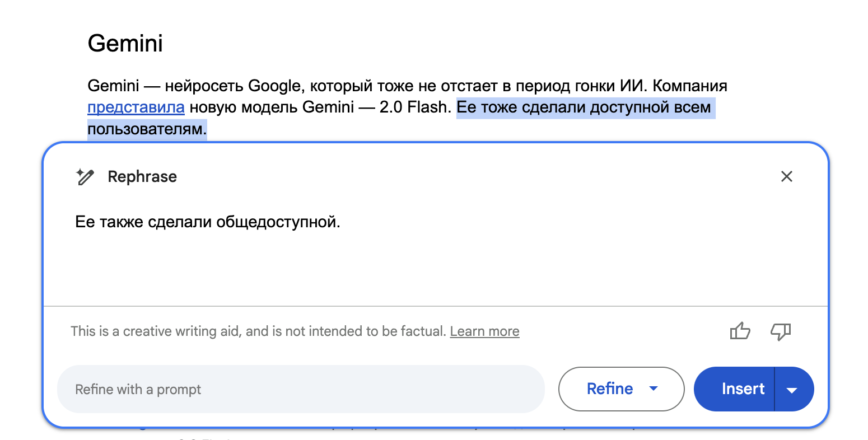This screenshot has height=440, width=868.
Task: Close the Rephrase suggestion panel
Action: point(786,177)
